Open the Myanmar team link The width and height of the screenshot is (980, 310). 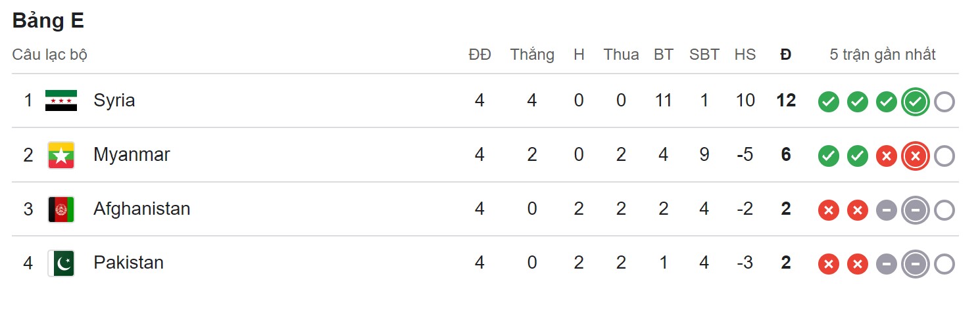pos(132,155)
